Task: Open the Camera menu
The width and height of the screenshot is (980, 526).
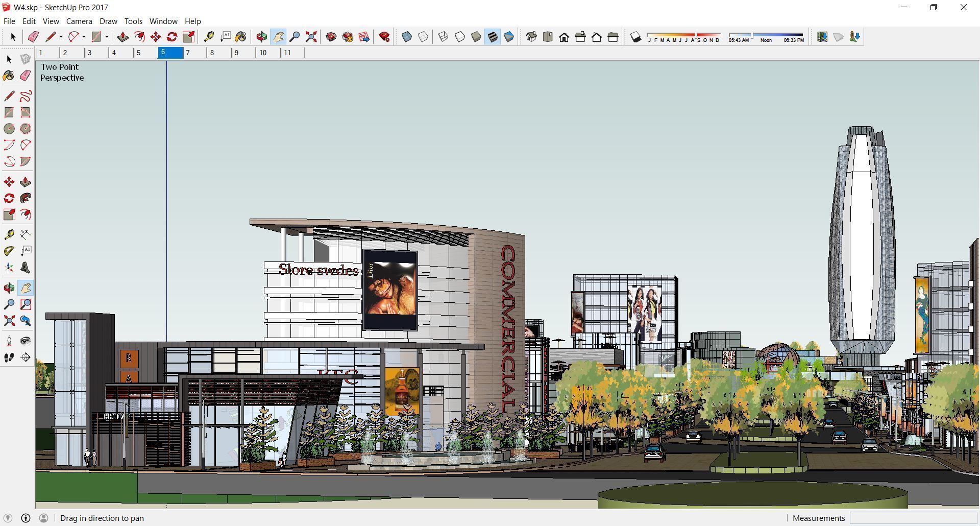Action: [79, 21]
